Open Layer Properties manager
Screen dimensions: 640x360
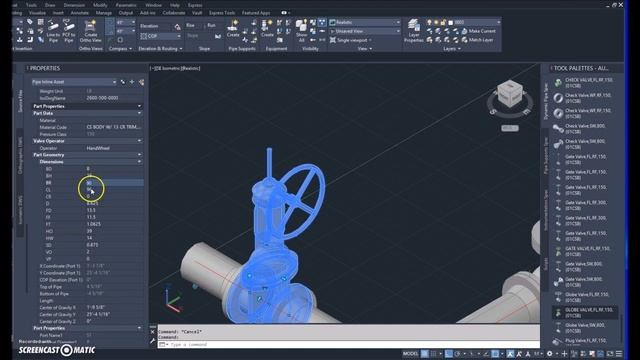click(413, 31)
